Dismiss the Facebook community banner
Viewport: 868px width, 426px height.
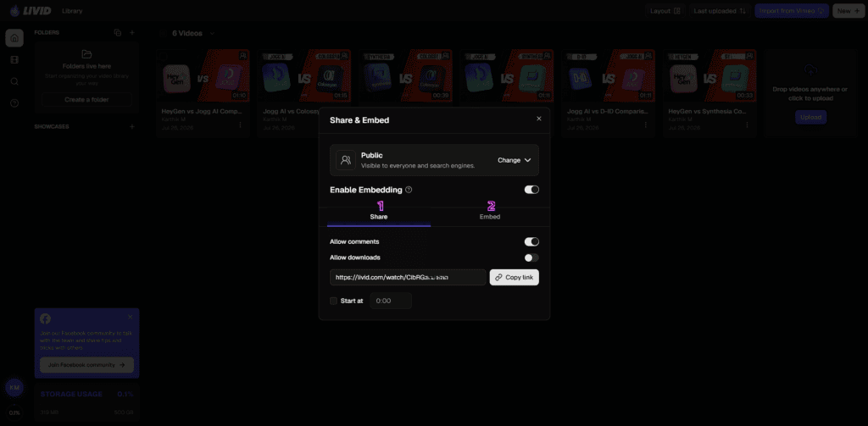(x=130, y=317)
